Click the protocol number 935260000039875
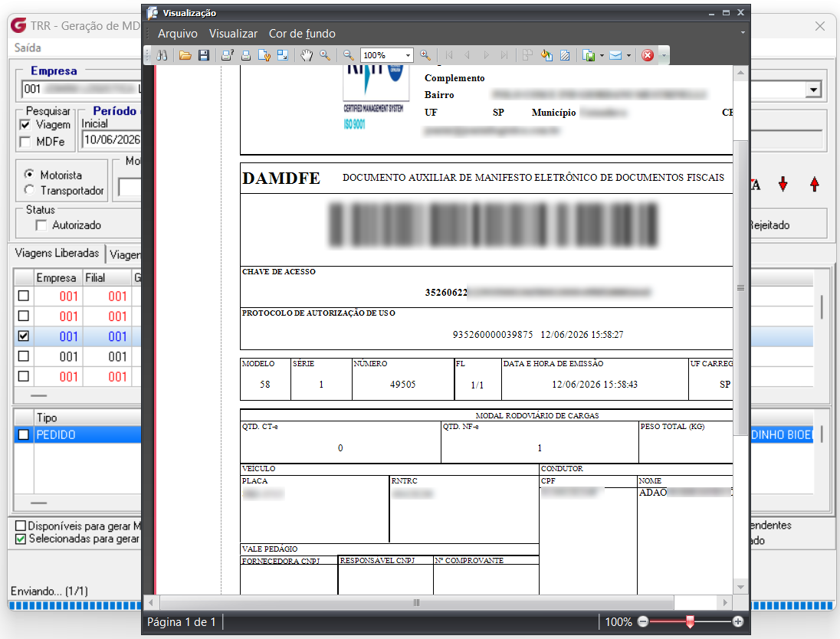Image resolution: width=840 pixels, height=639 pixels. 493,334
